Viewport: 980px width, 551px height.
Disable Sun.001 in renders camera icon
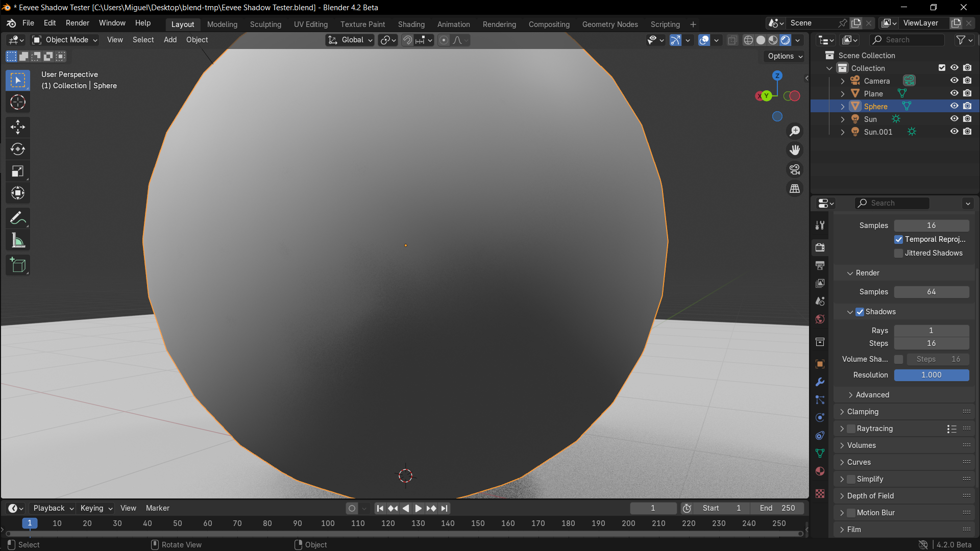[967, 132]
